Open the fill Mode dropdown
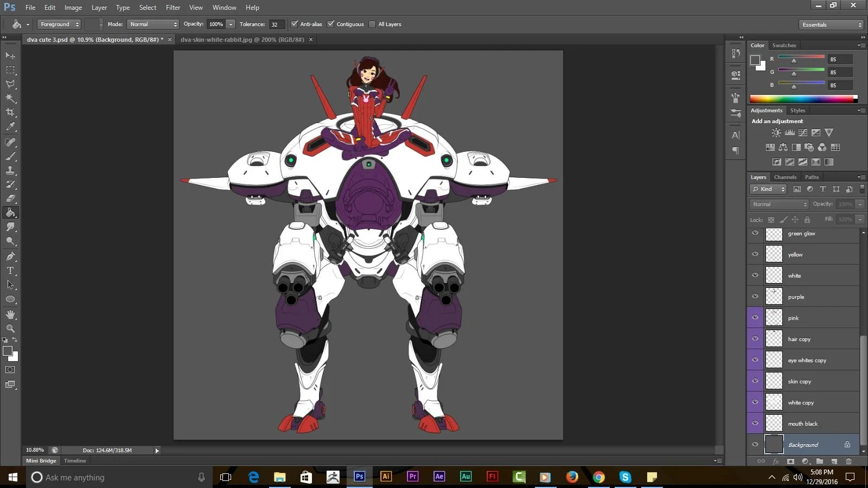This screenshot has width=868, height=488. click(152, 24)
